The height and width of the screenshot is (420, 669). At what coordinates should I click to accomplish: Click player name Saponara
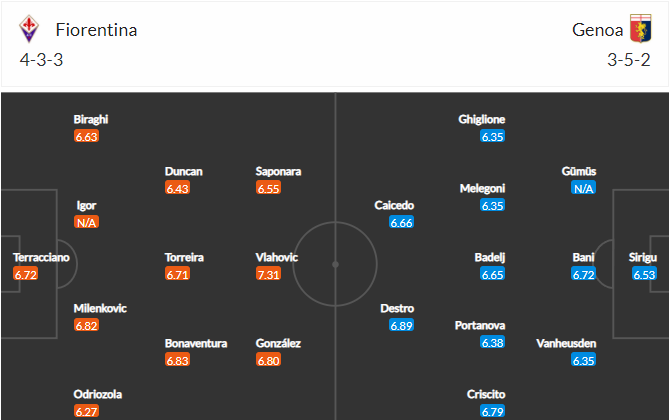pos(278,171)
